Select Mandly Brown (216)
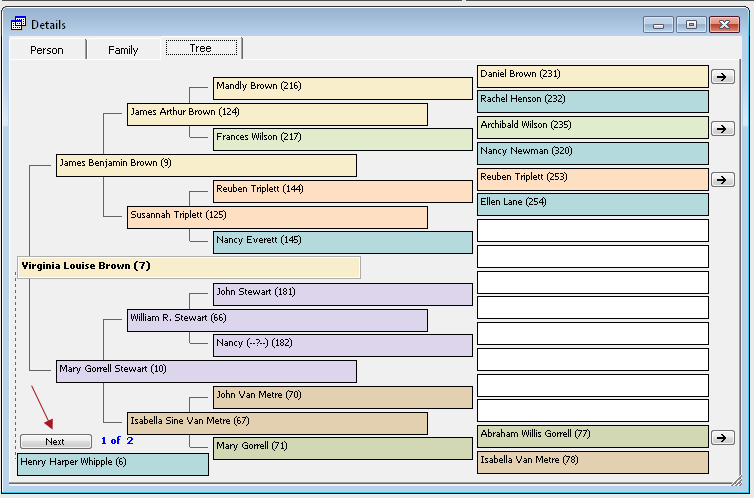754x498 pixels. click(x=343, y=88)
